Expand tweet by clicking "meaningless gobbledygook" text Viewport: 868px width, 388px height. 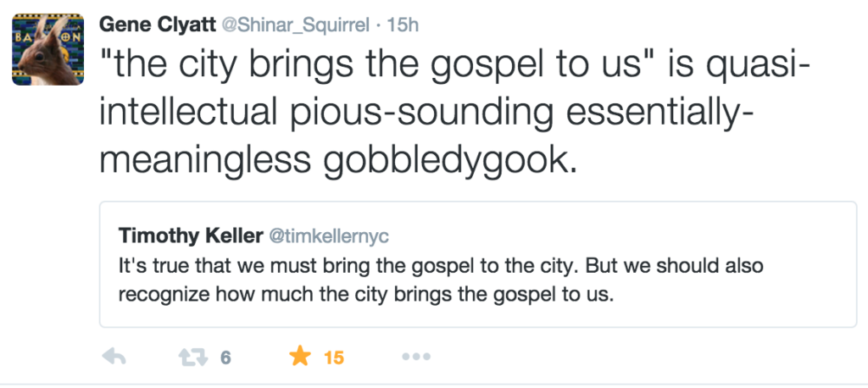pos(337,160)
